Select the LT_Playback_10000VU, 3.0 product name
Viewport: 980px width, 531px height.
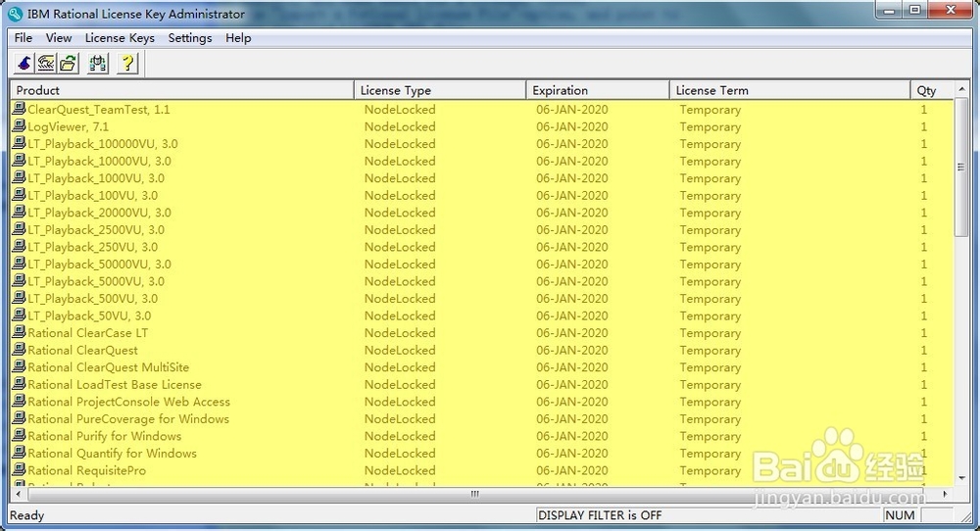pyautogui.click(x=99, y=161)
